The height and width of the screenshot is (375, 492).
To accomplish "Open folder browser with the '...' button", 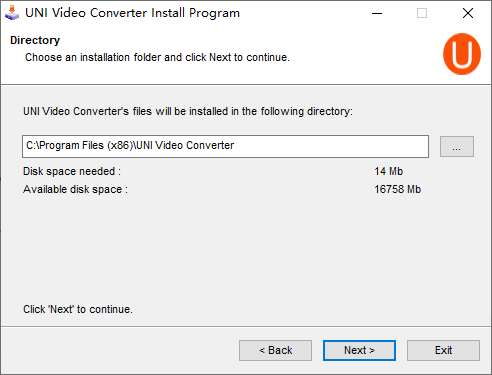I will (457, 146).
